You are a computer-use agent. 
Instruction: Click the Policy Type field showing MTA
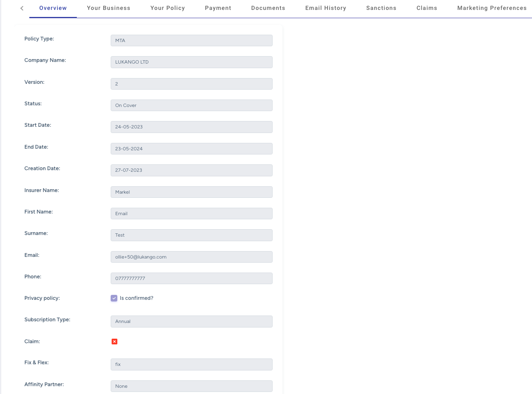pos(191,40)
